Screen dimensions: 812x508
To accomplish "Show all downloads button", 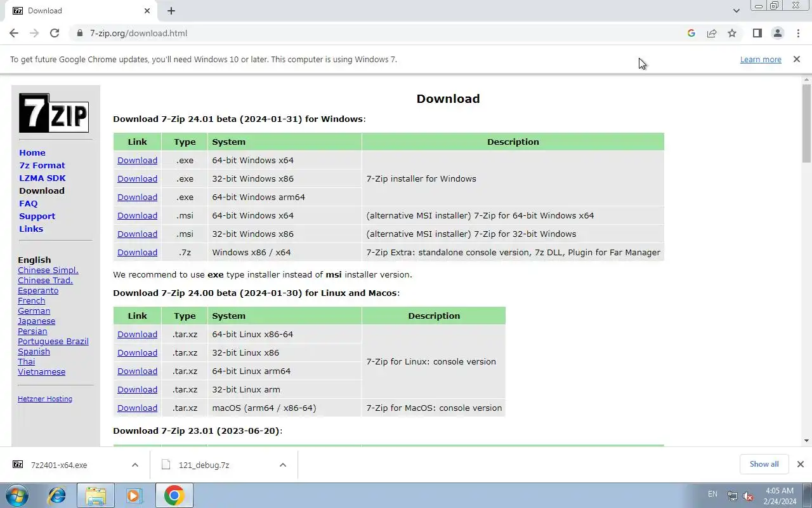I will pos(764,464).
